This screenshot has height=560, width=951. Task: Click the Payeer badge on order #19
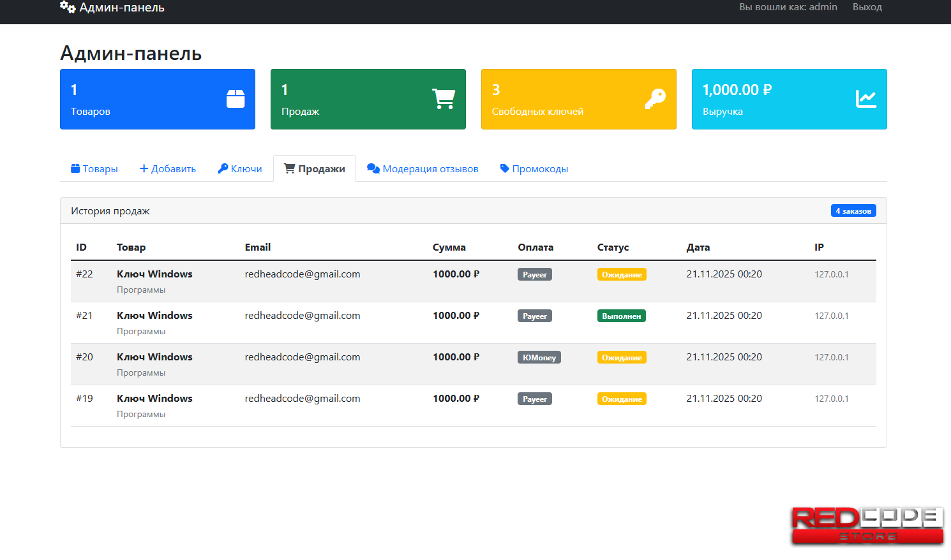(x=534, y=399)
